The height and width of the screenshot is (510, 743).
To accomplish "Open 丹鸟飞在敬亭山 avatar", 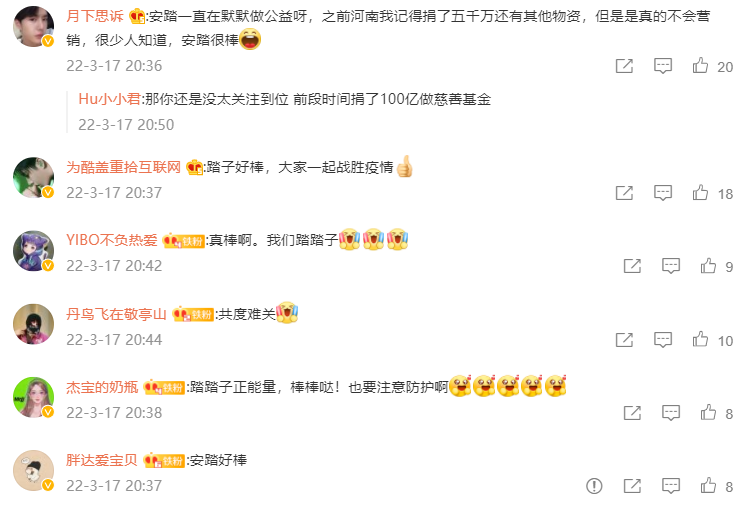I will [x=33, y=324].
